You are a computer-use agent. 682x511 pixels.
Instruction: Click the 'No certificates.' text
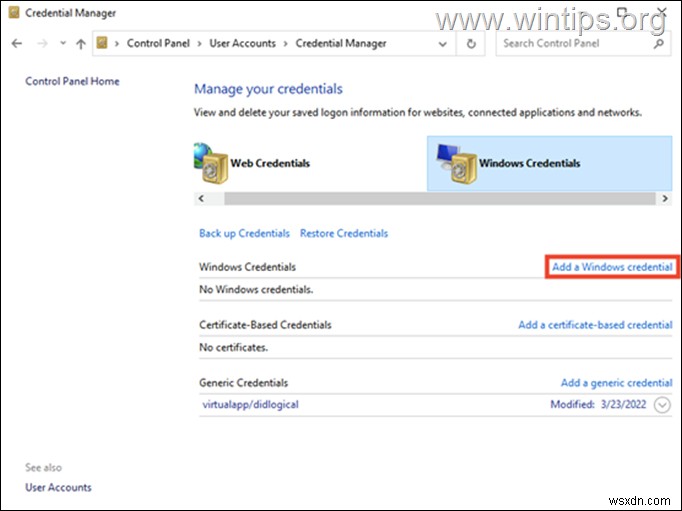234,347
